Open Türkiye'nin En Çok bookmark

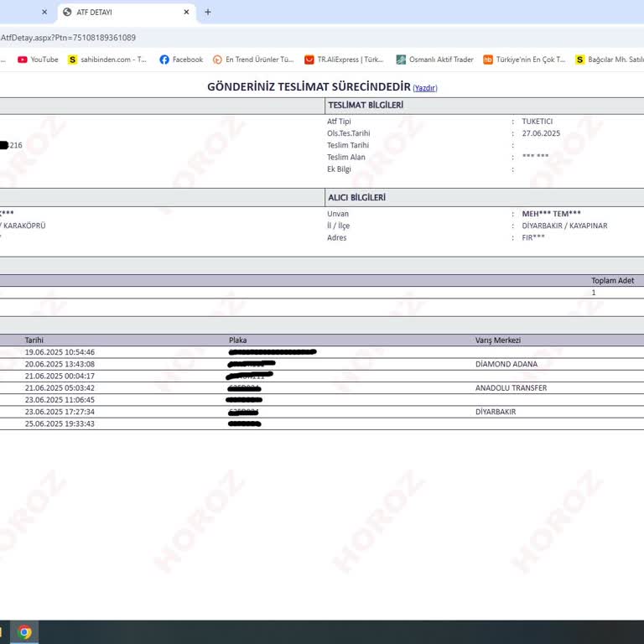point(524,60)
